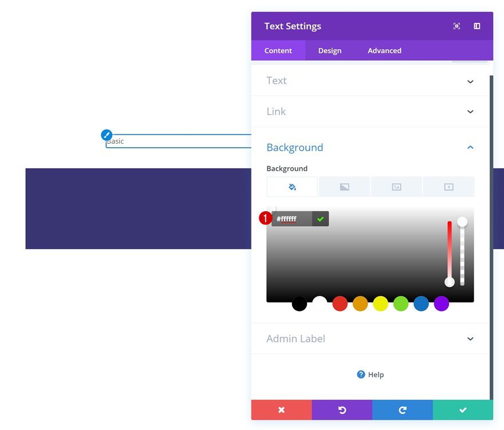Viewport: 504px width, 430px height.
Task: Click the pencil edit icon above the text module
Action: point(107,135)
